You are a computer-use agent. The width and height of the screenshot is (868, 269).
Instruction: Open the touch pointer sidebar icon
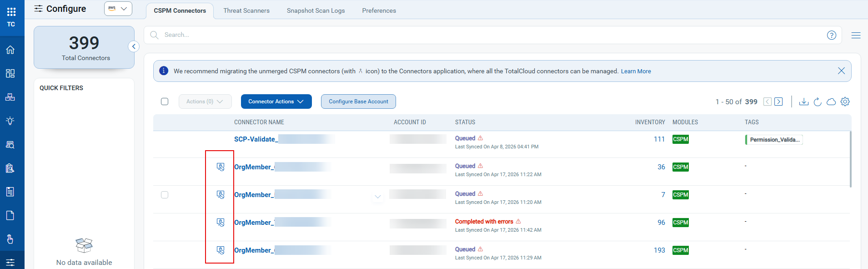click(x=10, y=239)
